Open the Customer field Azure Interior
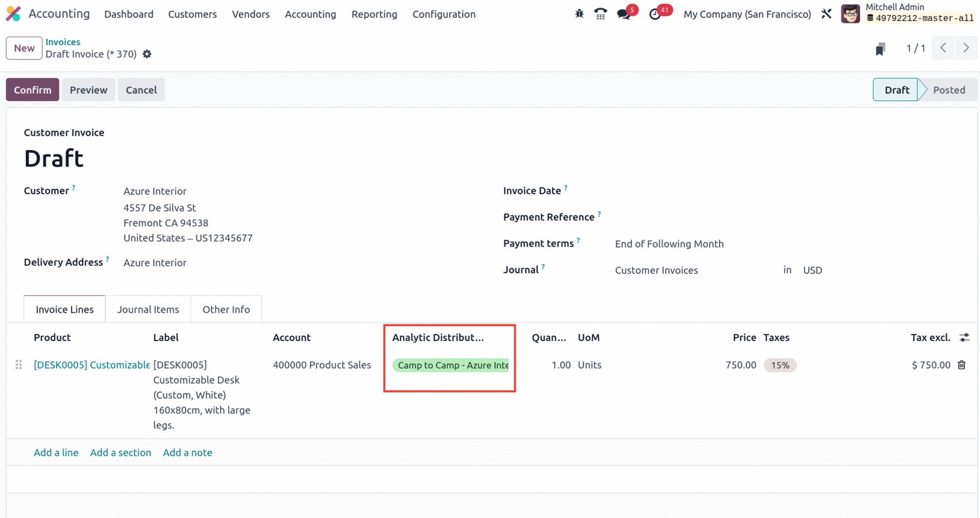 coord(155,191)
